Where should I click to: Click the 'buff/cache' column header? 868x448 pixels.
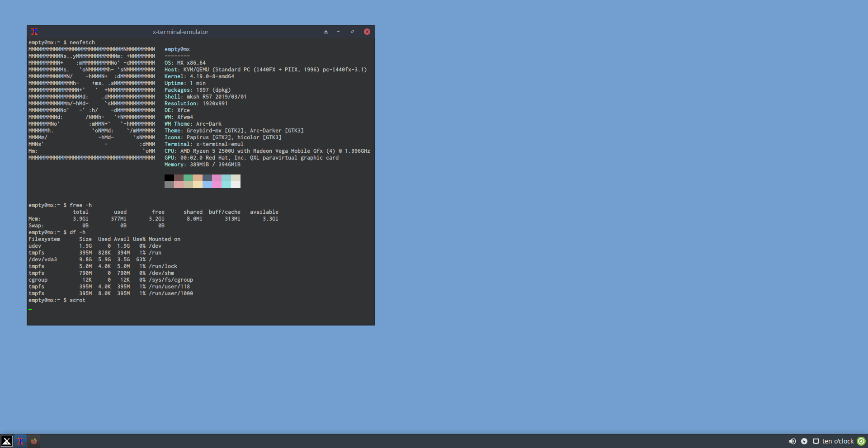(225, 212)
